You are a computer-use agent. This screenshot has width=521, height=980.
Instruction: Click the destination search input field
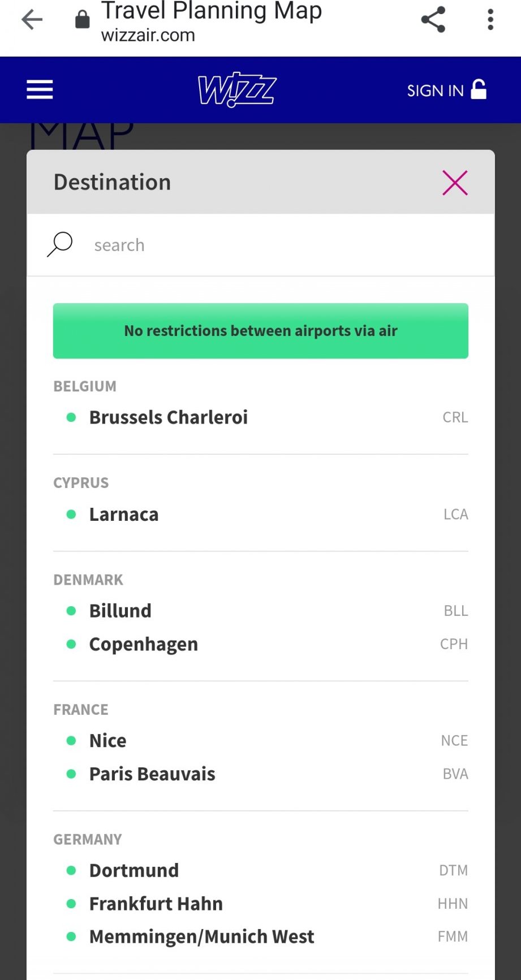283,245
